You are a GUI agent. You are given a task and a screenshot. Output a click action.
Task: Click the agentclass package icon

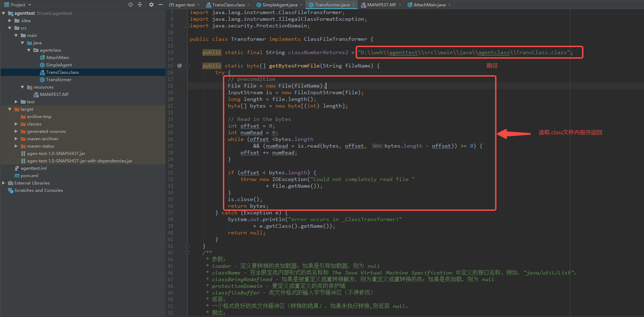tap(36, 50)
